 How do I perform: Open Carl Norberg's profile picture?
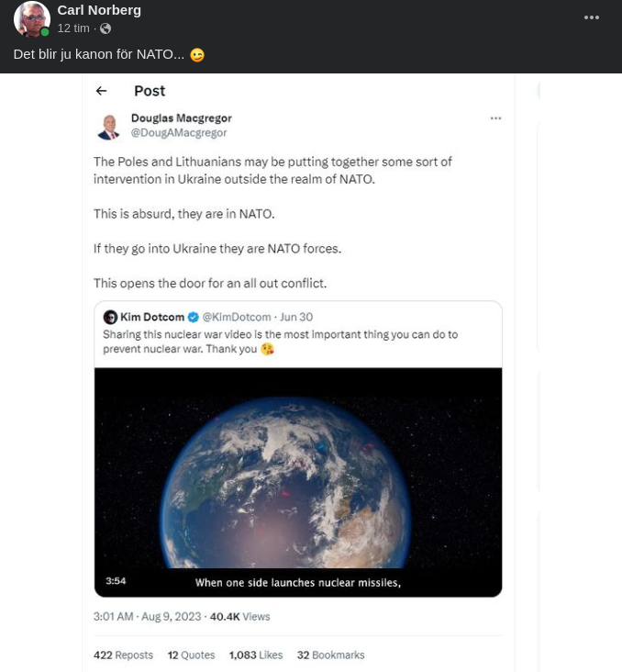coord(31,19)
